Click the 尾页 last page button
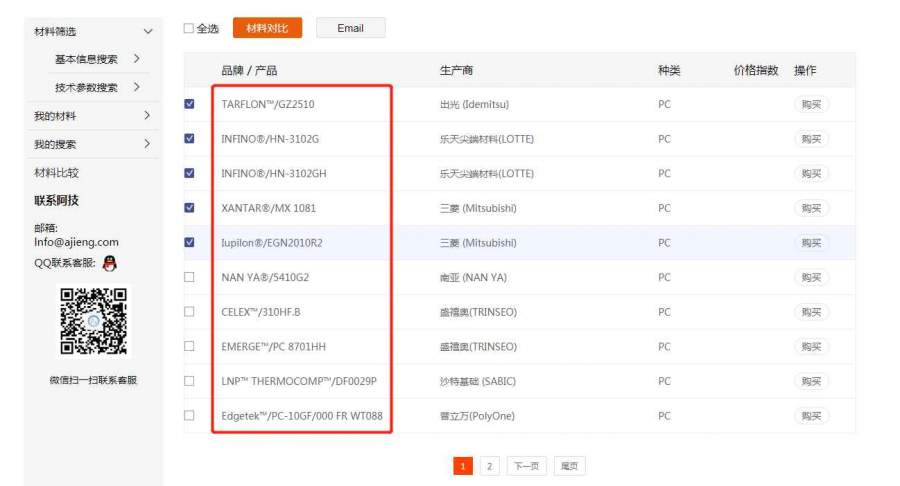 (569, 466)
